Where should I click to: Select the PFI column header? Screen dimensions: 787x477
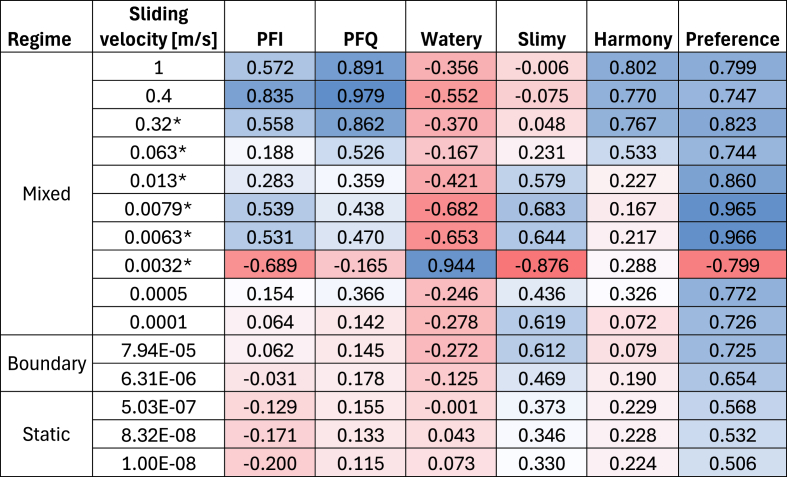click(x=270, y=26)
